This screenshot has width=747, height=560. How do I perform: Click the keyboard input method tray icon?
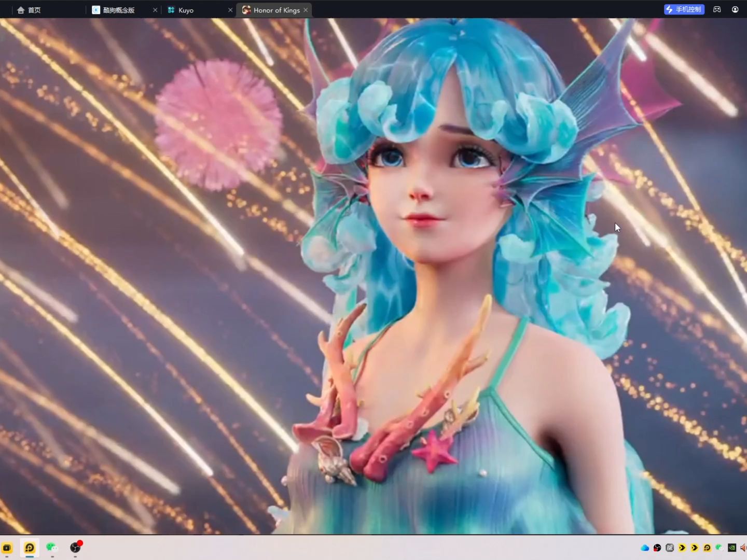670,548
